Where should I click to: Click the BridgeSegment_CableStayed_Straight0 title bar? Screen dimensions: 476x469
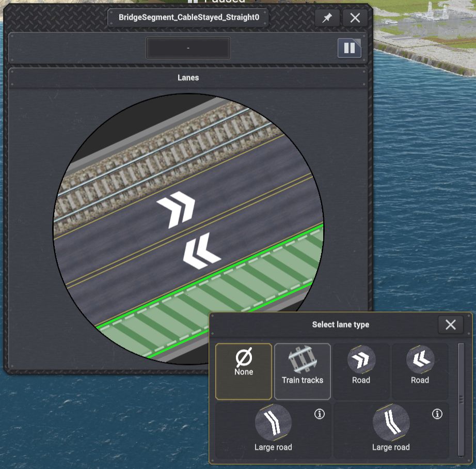point(188,18)
